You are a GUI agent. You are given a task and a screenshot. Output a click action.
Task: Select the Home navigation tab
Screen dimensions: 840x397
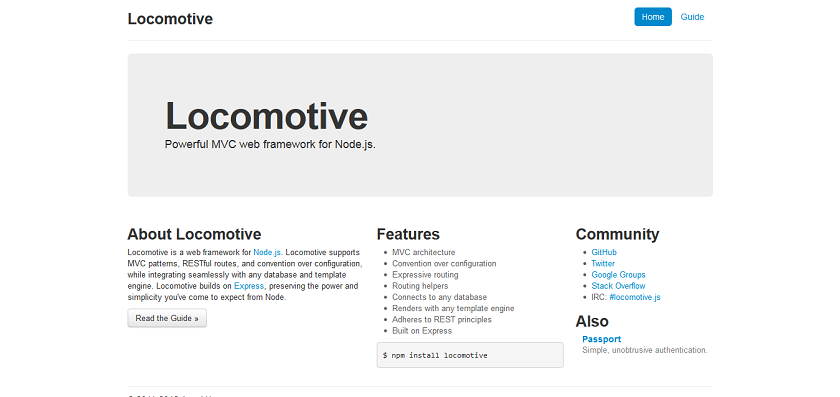tap(652, 17)
